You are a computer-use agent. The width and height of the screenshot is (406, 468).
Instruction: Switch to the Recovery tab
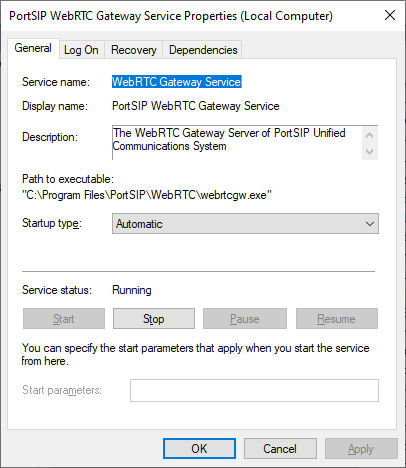[x=133, y=50]
